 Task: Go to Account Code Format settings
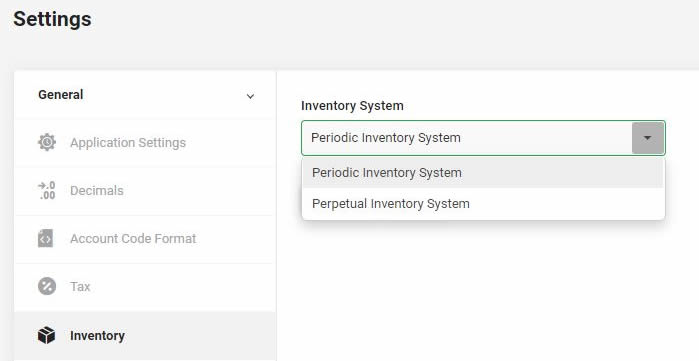133,238
